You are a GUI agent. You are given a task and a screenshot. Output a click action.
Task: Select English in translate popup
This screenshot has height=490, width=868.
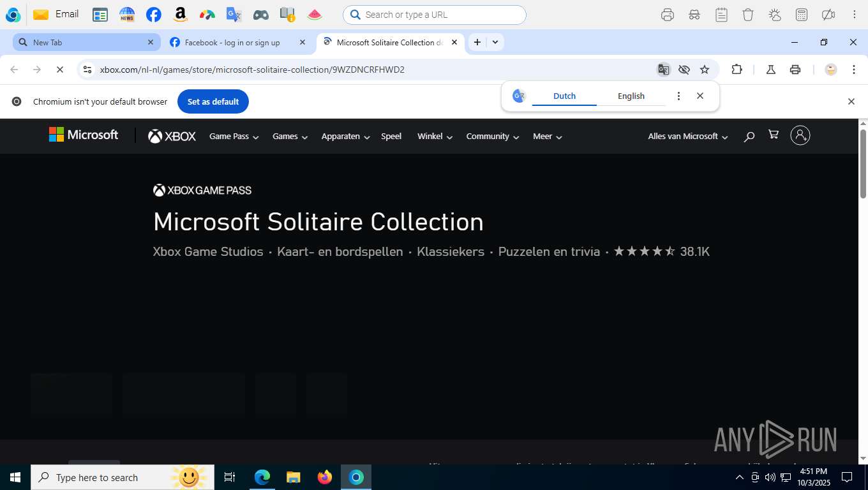click(631, 96)
